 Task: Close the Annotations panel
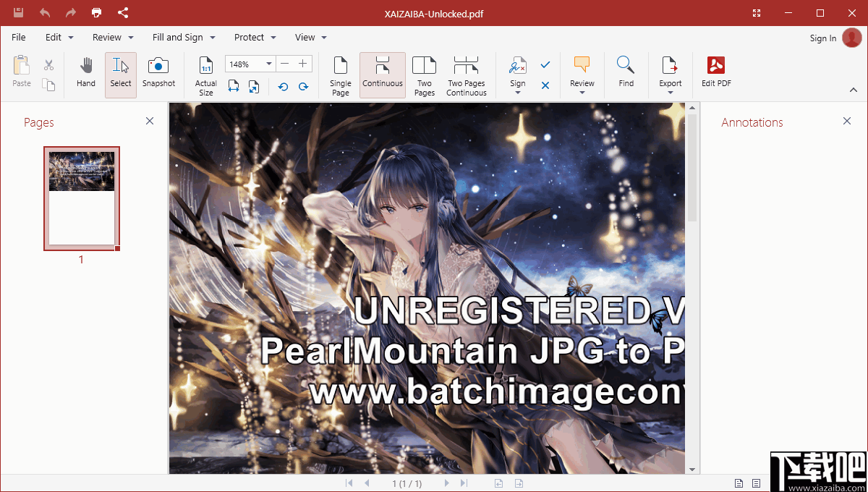tap(846, 121)
